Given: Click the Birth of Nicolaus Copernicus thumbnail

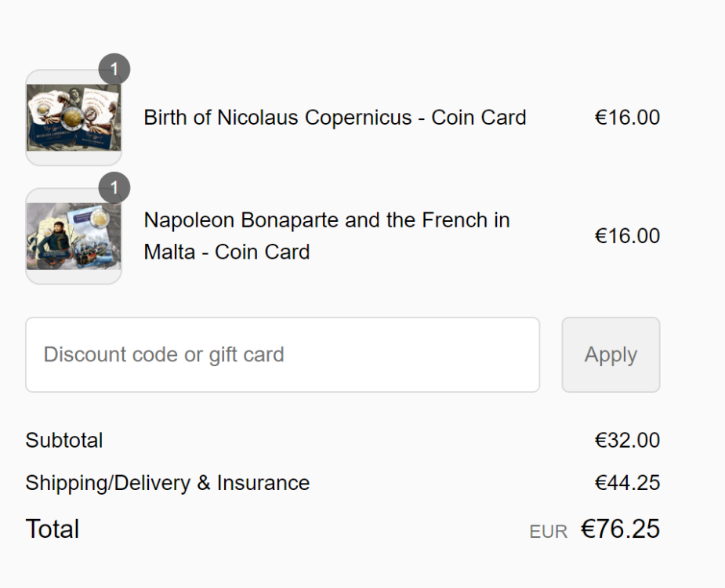Looking at the screenshot, I should [74, 118].
